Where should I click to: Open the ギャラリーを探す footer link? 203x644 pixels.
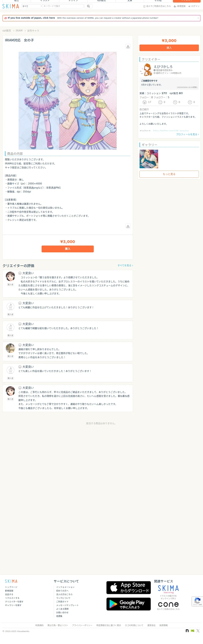coord(13,605)
